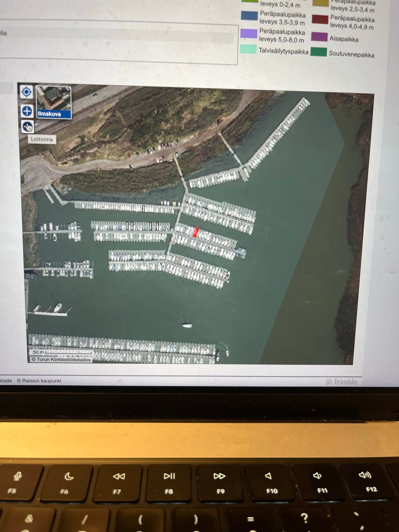Click the Talvisäilytyspaikka legend text
The image size is (399, 532).
(x=283, y=52)
